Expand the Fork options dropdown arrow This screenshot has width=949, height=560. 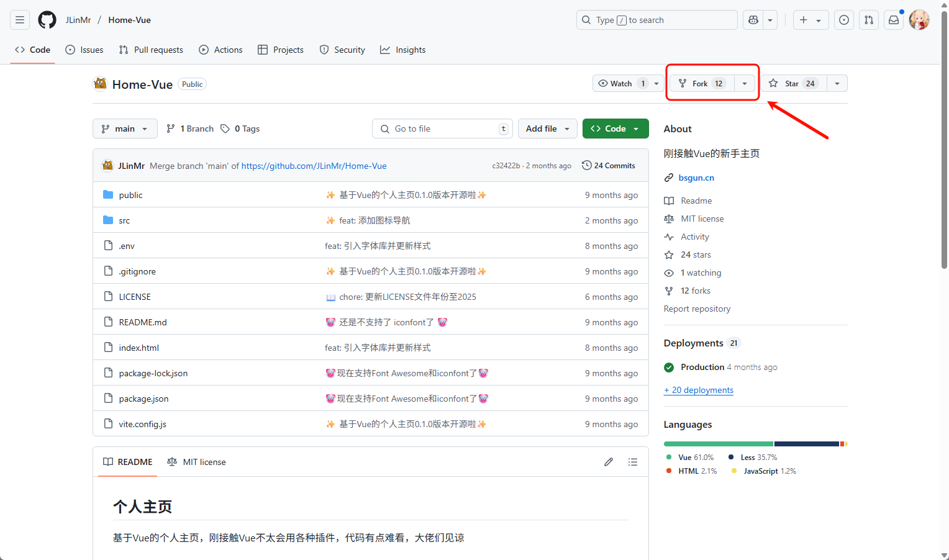click(x=745, y=83)
